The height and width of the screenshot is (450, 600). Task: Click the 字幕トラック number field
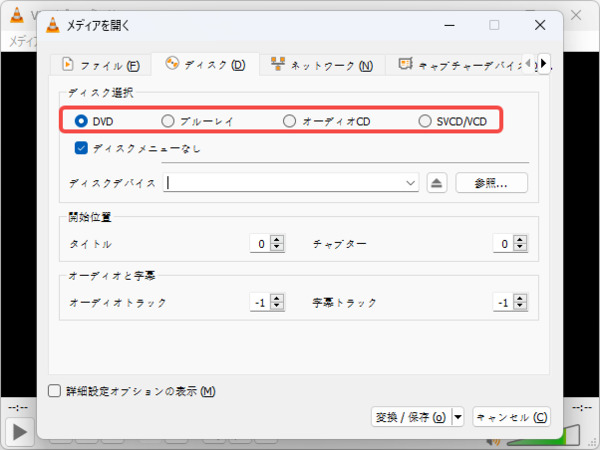pyautogui.click(x=503, y=302)
